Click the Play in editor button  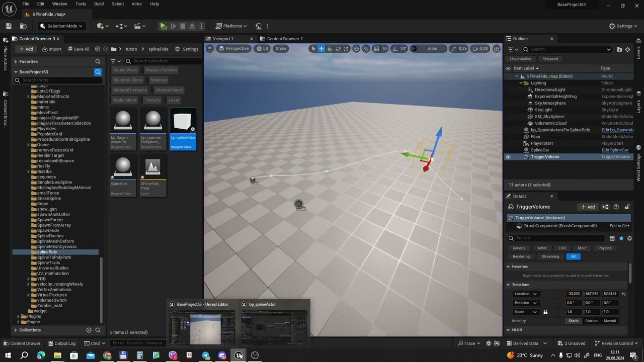[x=163, y=26]
